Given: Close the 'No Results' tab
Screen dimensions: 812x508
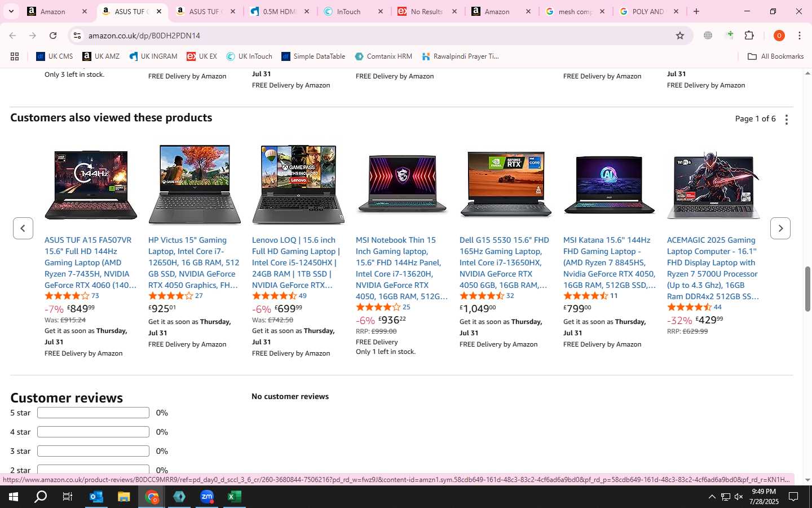Looking at the screenshot, I should [454, 11].
